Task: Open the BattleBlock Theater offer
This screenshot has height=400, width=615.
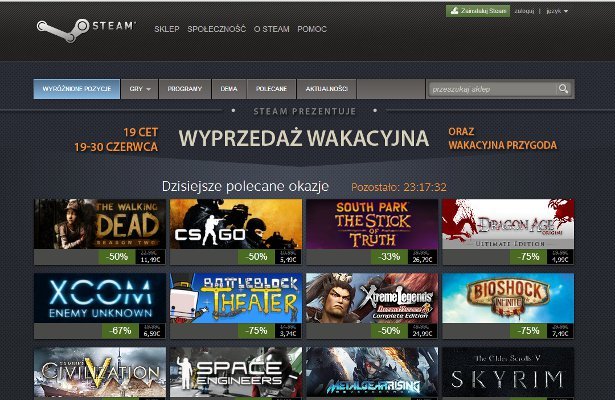Action: click(x=235, y=298)
